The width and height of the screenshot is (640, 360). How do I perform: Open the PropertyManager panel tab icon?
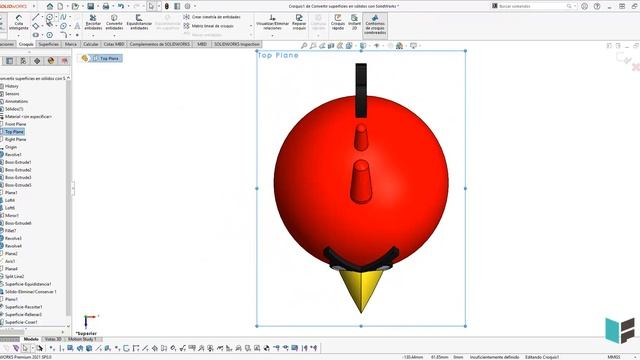click(9, 61)
